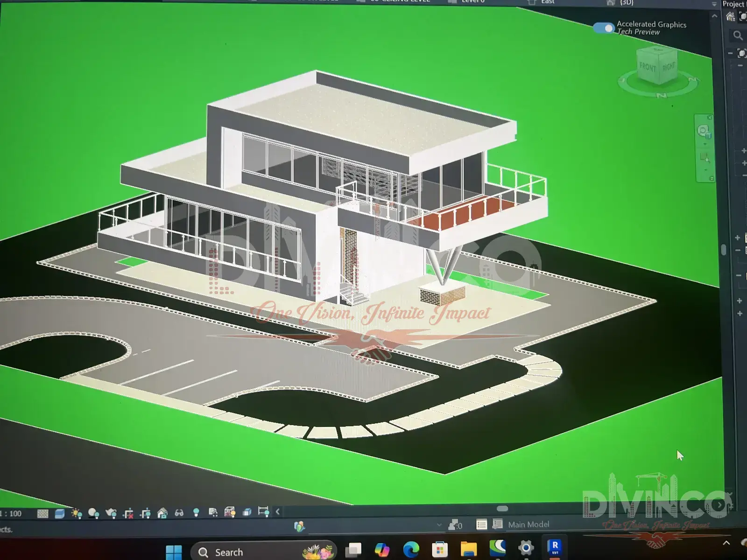Open Revit from the taskbar
The height and width of the screenshot is (560, 747).
[555, 547]
